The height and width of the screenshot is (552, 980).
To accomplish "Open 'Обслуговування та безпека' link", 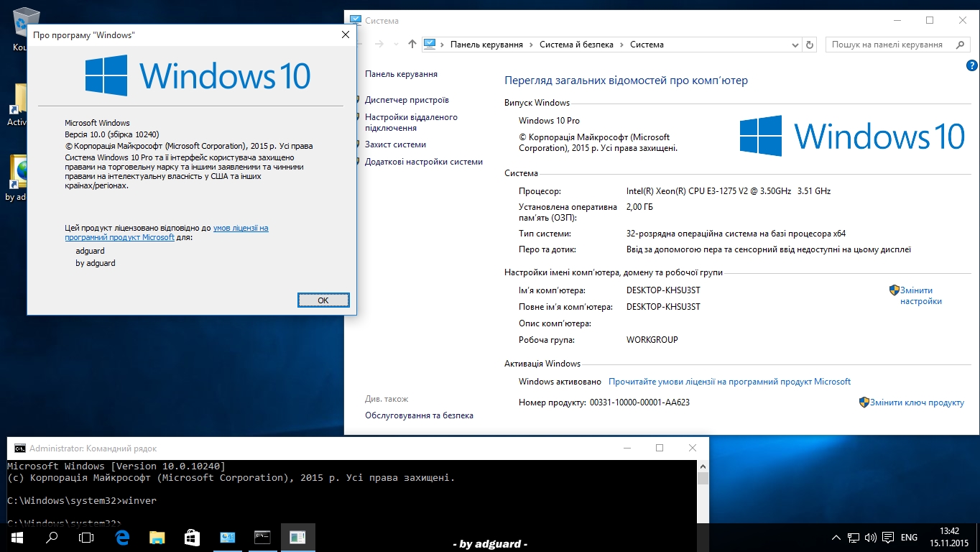I will tap(419, 415).
